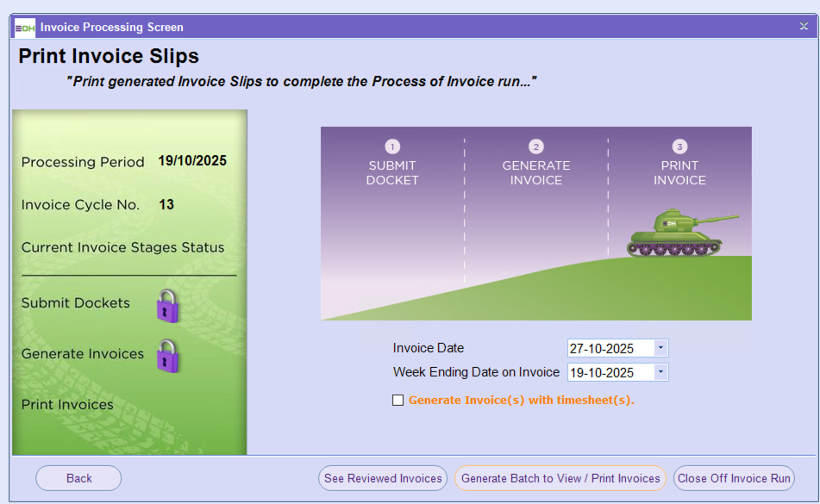The height and width of the screenshot is (504, 820).
Task: Click the Generate Invoice(s) with timesheet(s) orange label
Action: pyautogui.click(x=521, y=400)
